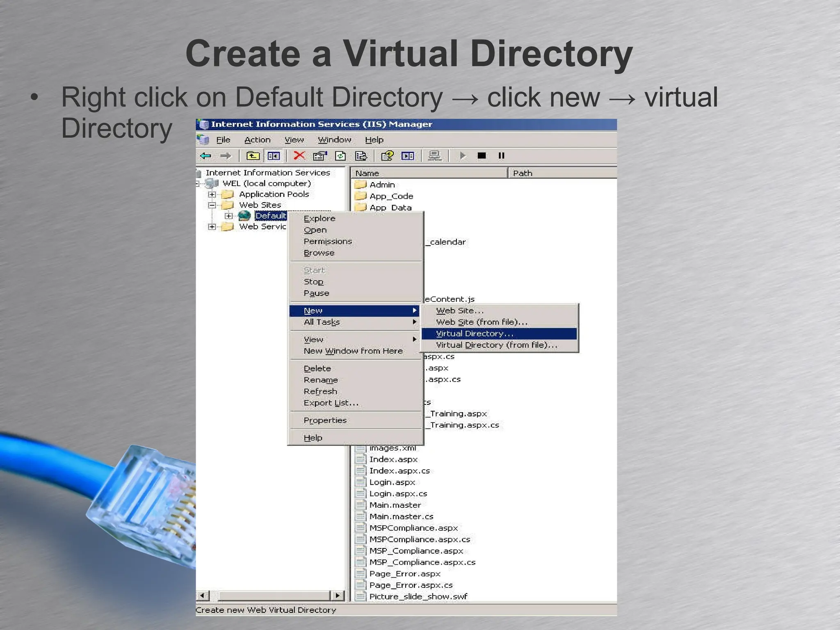Screen dimensions: 840x630
Task: Expand the Default web site node
Action: point(229,216)
